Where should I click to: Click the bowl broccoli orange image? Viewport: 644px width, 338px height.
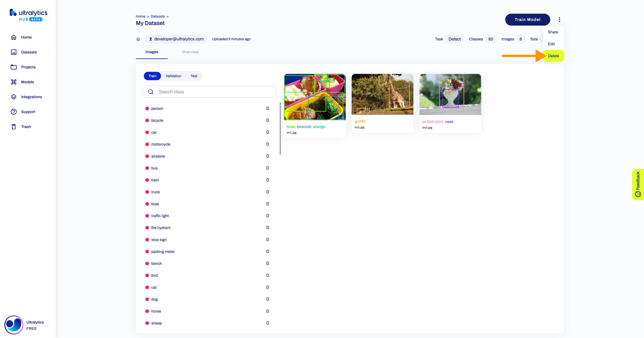pyautogui.click(x=315, y=97)
